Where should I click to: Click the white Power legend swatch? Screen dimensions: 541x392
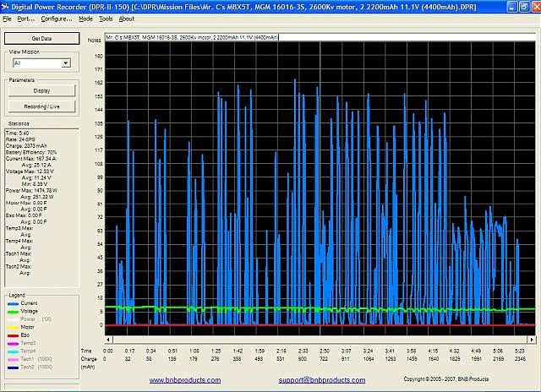[x=12, y=319]
